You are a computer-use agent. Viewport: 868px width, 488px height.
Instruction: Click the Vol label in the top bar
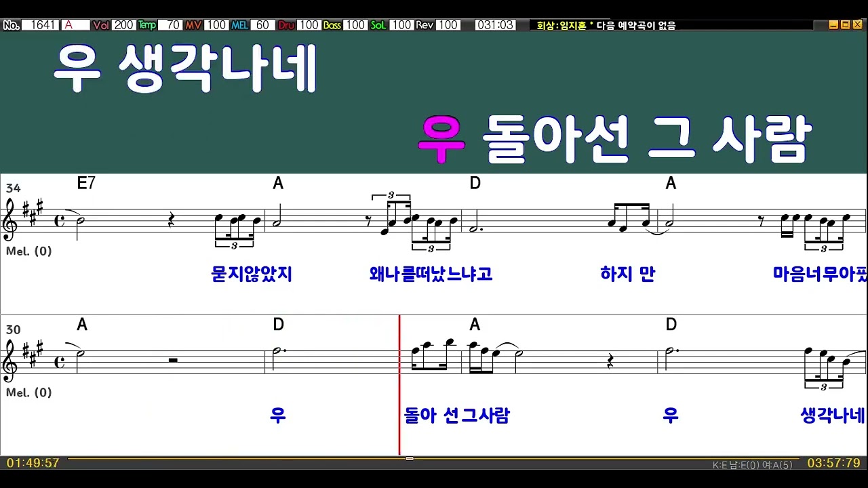click(101, 25)
